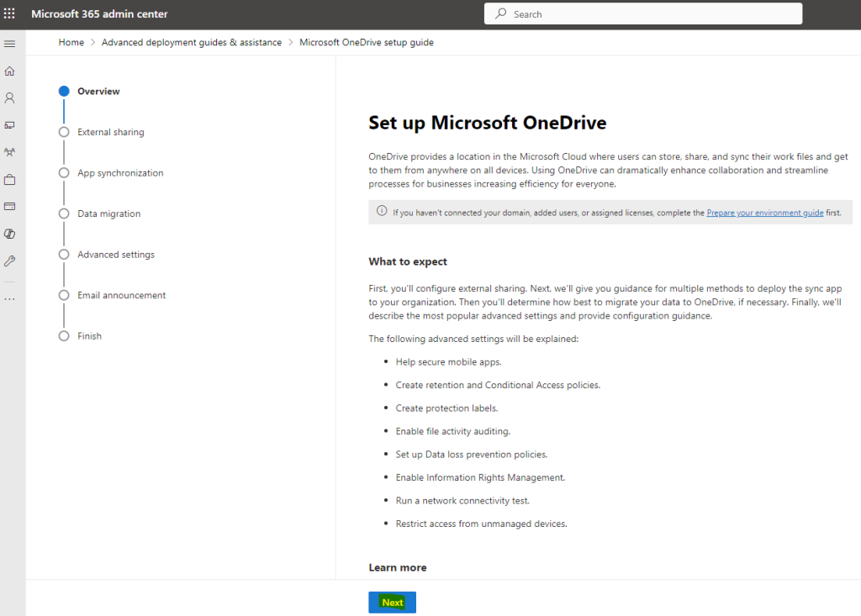The image size is (861, 616).
Task: Open Users from the sidebar person icon
Action: click(x=10, y=98)
